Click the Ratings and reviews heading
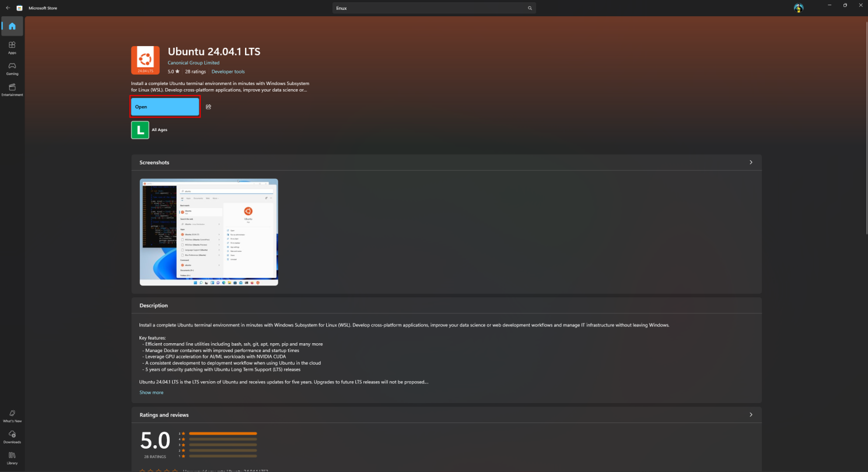This screenshot has height=472, width=868. click(x=164, y=415)
